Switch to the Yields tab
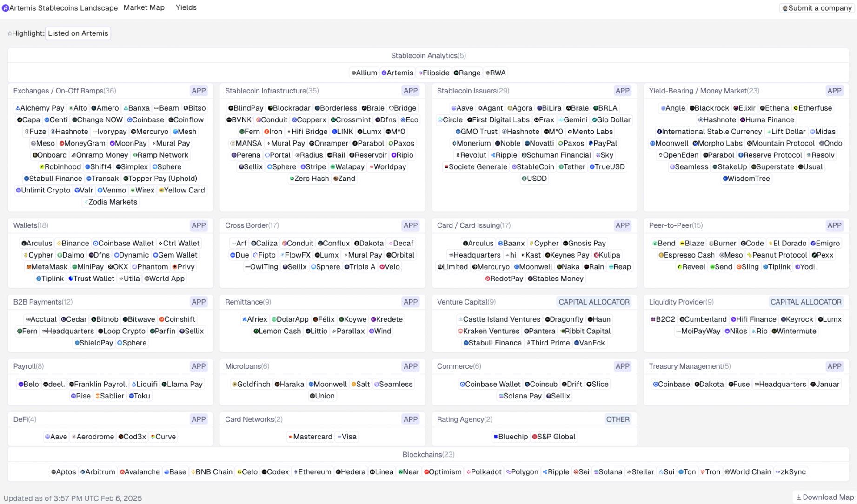This screenshot has width=857, height=504. 186,7
